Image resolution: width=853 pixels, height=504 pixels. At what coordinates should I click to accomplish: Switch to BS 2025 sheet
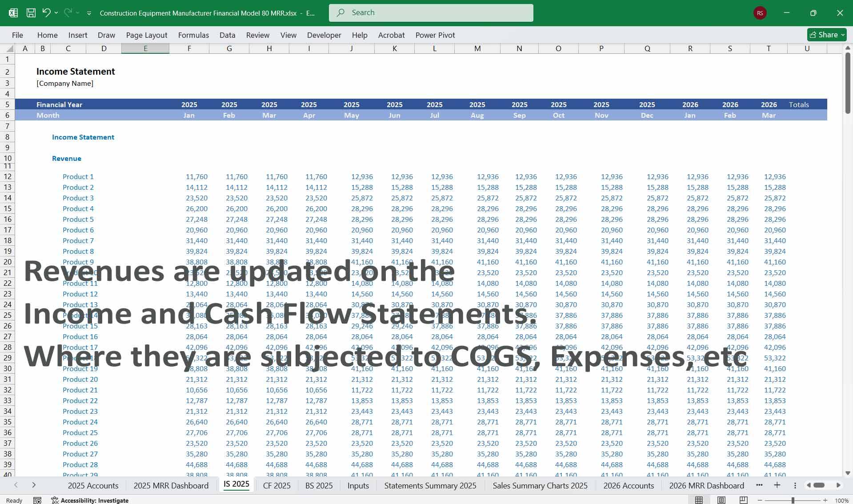tap(319, 485)
